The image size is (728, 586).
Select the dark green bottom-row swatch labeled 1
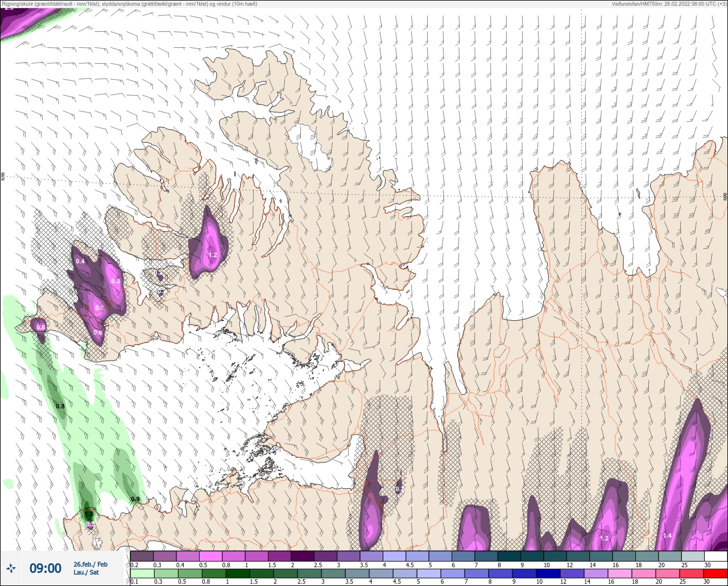[238, 573]
